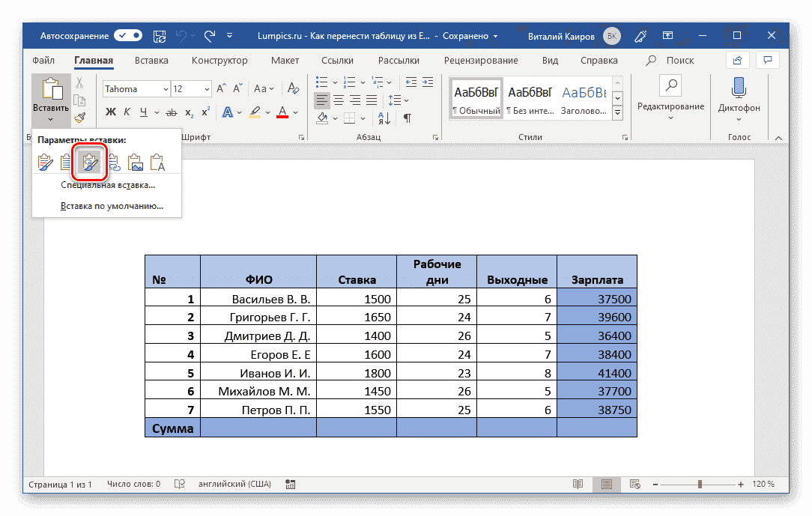Screen dimensions: 812x516
Task: Open the font size dropdown
Action: point(207,88)
